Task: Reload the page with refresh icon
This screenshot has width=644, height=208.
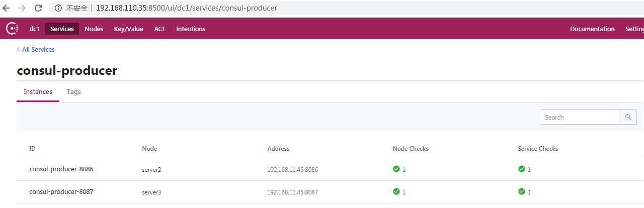Action: [38, 8]
